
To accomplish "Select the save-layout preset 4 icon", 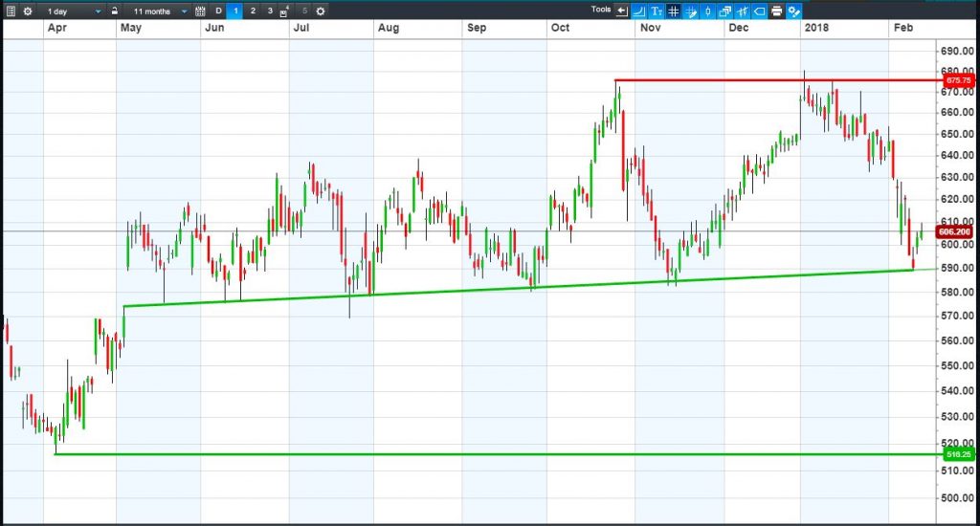I will click(x=284, y=11).
